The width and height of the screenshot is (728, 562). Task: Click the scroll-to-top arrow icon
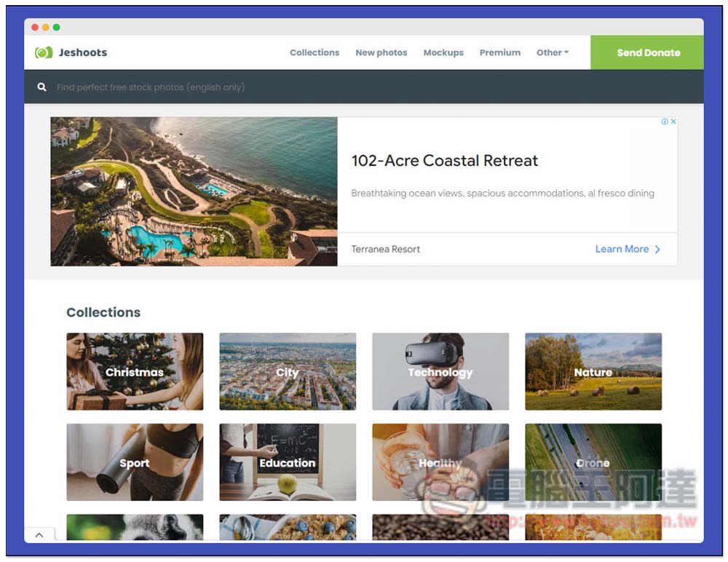tap(39, 535)
